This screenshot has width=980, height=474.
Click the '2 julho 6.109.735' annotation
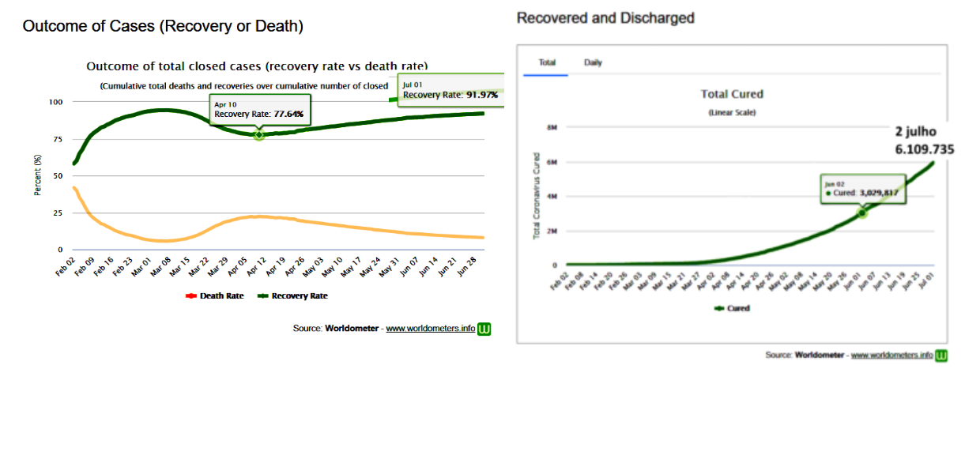[924, 140]
